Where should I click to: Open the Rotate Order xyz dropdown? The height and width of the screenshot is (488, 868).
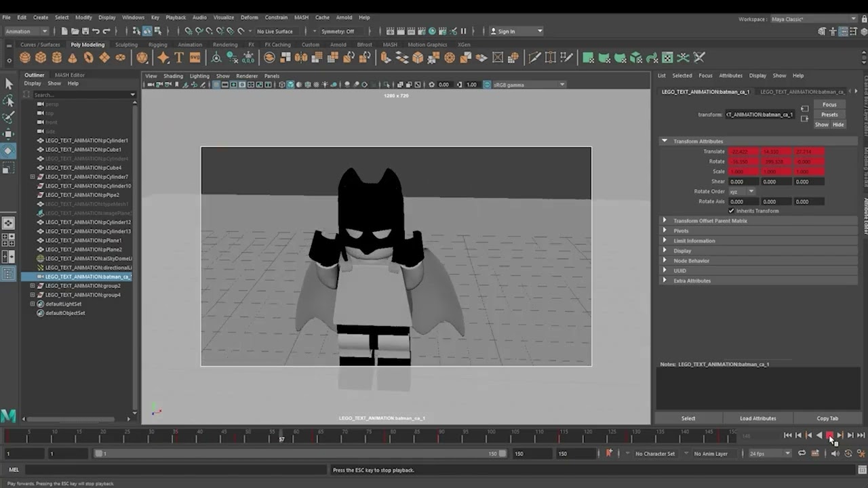[x=741, y=192]
